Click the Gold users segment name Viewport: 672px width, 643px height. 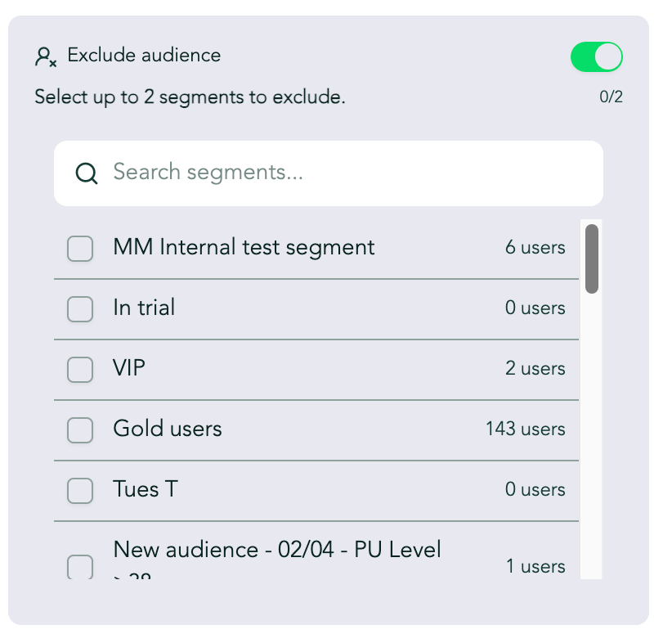(x=168, y=429)
